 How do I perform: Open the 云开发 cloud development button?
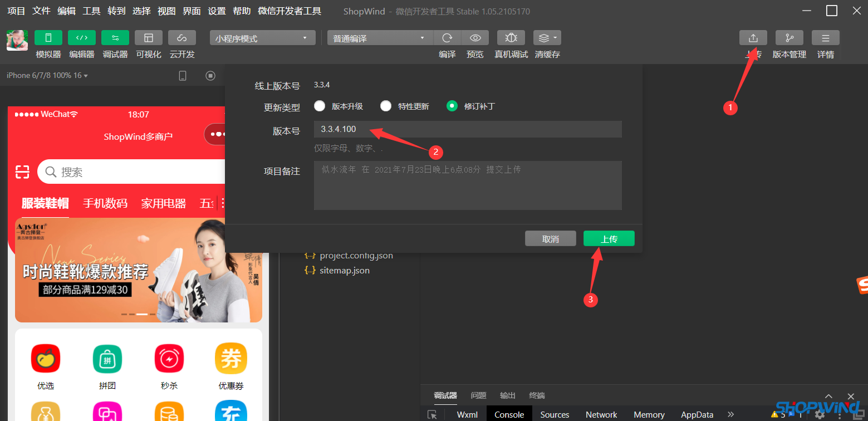pos(182,37)
